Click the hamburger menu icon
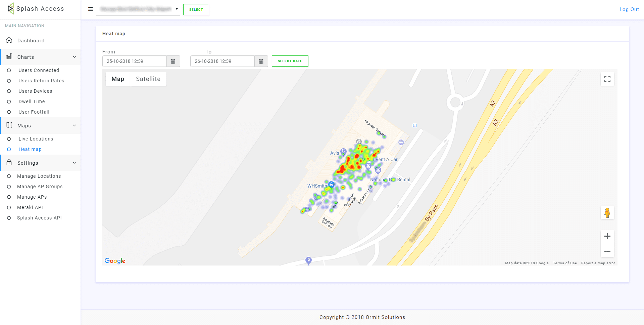644x325 pixels. 90,9
